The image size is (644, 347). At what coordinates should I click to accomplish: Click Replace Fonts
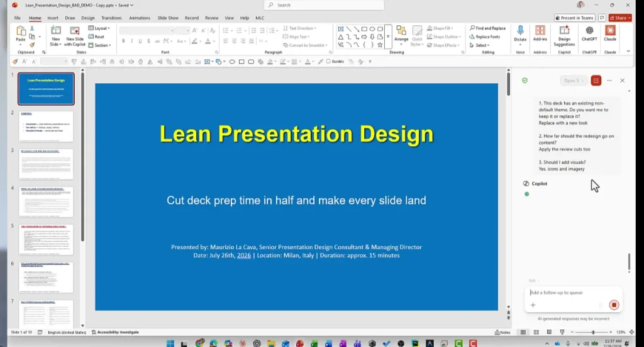485,37
